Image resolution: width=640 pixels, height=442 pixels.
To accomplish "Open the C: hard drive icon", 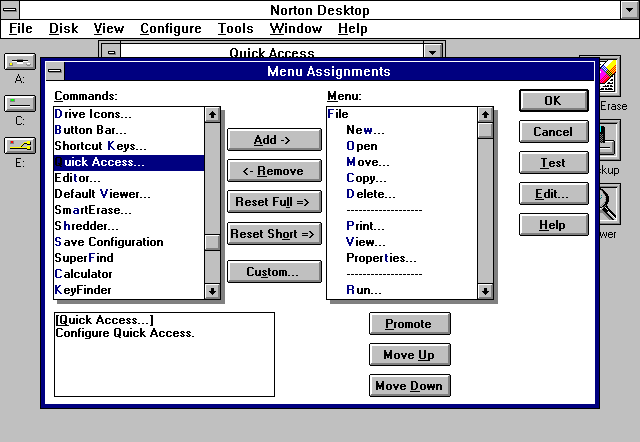I will pos(20,104).
